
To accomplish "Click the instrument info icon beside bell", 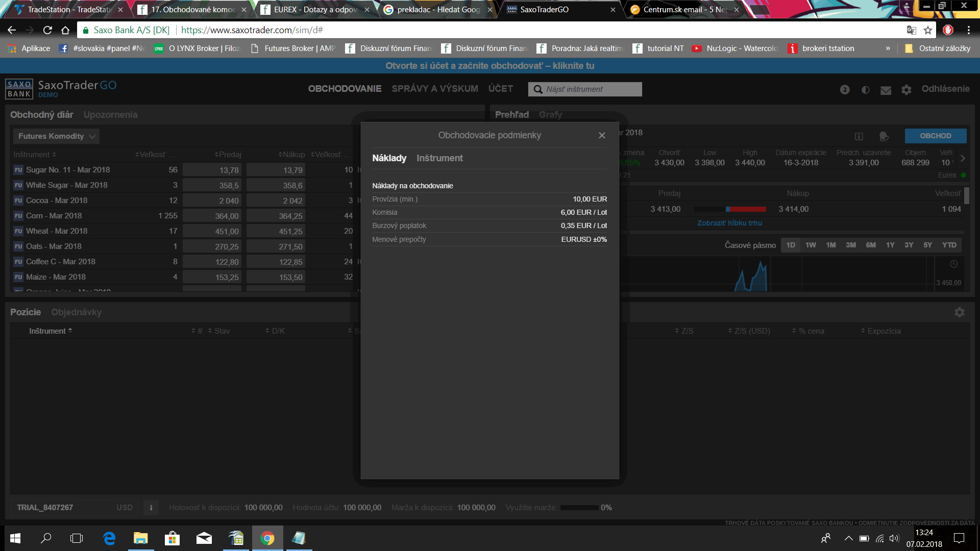I will click(x=859, y=136).
